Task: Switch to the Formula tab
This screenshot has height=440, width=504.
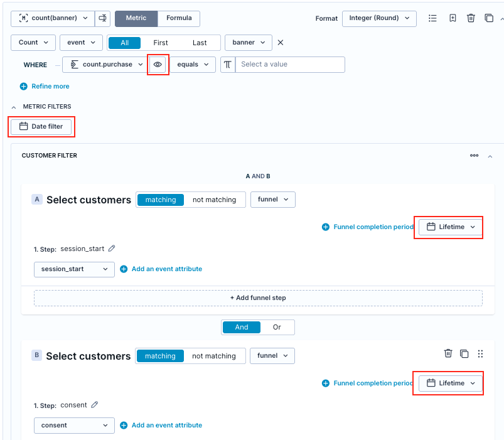Action: pos(179,18)
